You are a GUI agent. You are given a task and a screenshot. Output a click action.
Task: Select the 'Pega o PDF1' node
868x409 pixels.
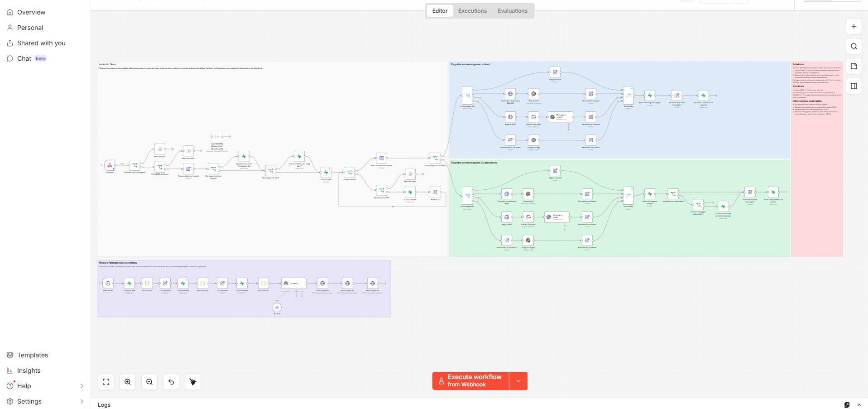(510, 117)
